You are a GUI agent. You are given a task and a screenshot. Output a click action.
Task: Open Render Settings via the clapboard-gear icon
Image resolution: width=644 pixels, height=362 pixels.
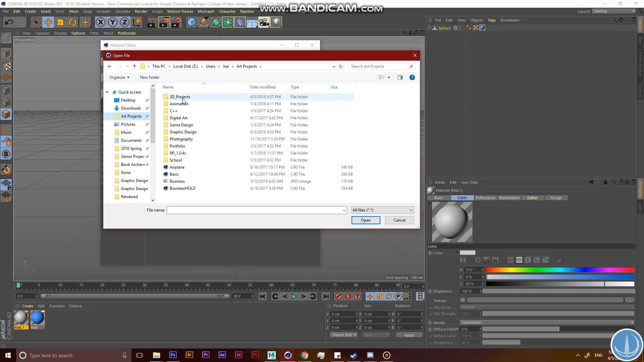coord(177,22)
